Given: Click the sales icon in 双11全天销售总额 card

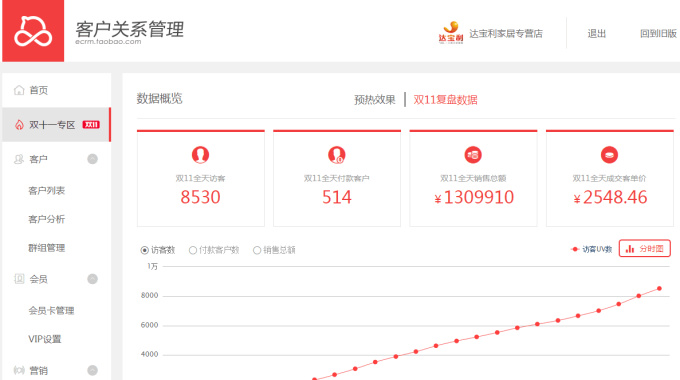Looking at the screenshot, I should pos(473,155).
